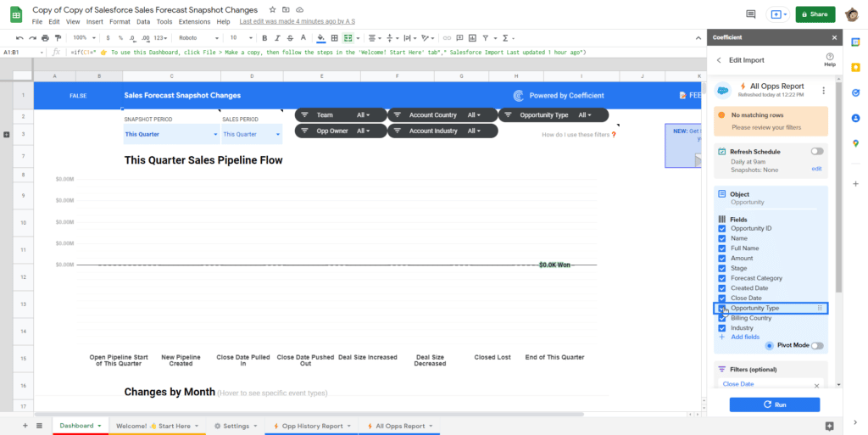This screenshot has height=435, width=868.
Task: Click the print icon
Action: pos(46,38)
